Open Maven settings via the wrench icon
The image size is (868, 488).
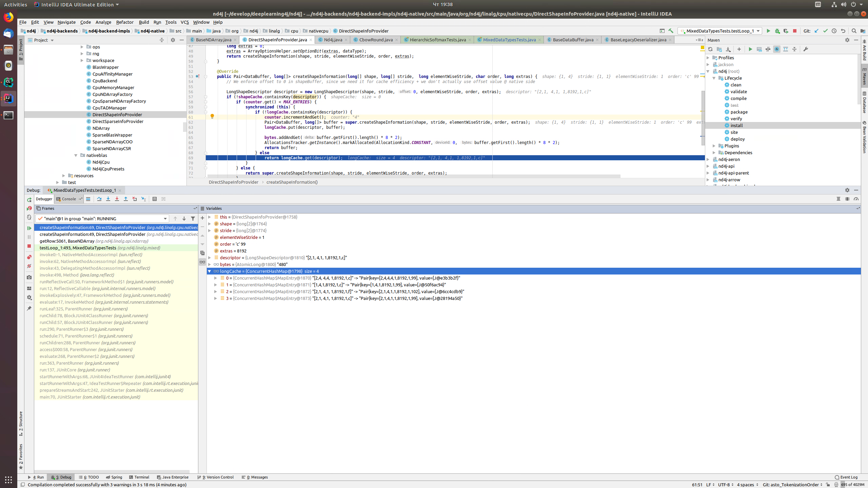coord(806,49)
